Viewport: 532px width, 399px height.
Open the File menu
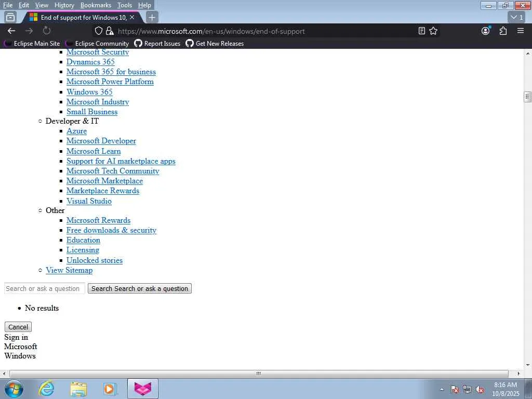(x=7, y=5)
